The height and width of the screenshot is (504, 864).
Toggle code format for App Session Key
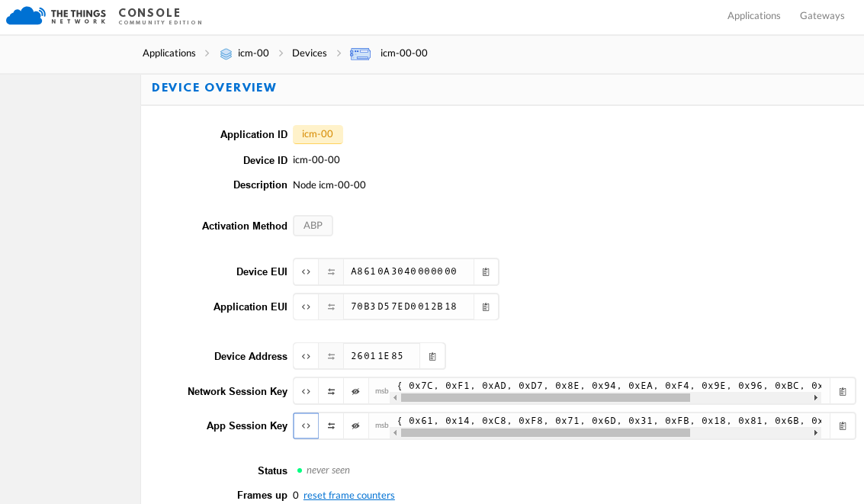306,425
